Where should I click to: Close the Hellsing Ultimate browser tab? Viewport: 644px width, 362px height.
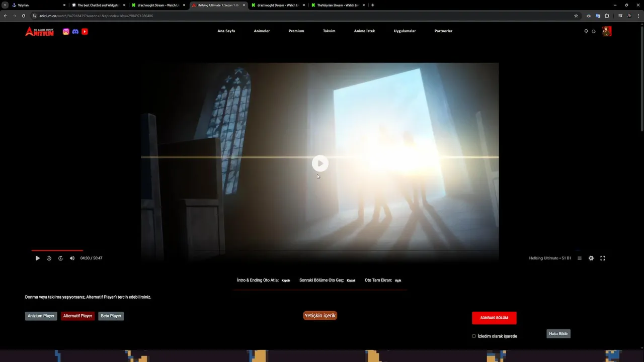point(244,5)
